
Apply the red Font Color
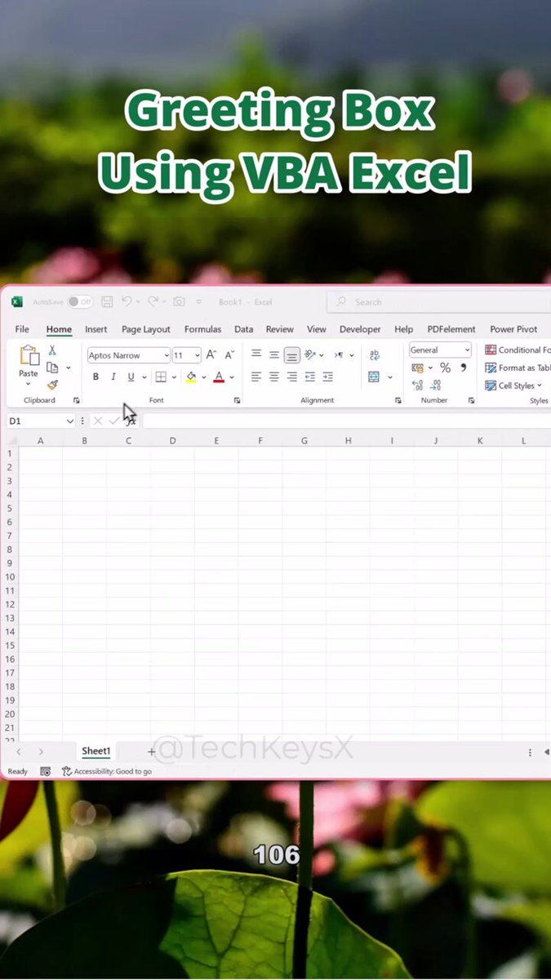[219, 377]
